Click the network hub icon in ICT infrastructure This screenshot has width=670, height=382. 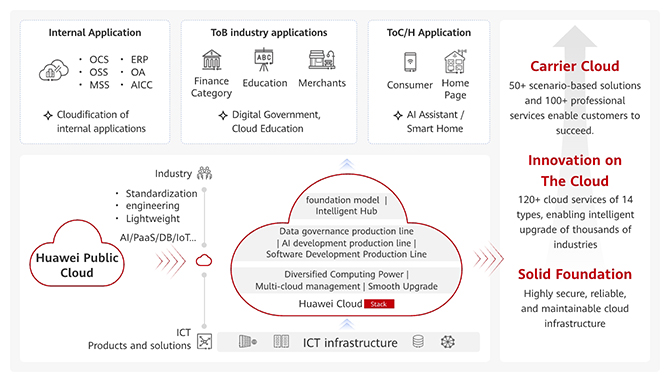448,342
